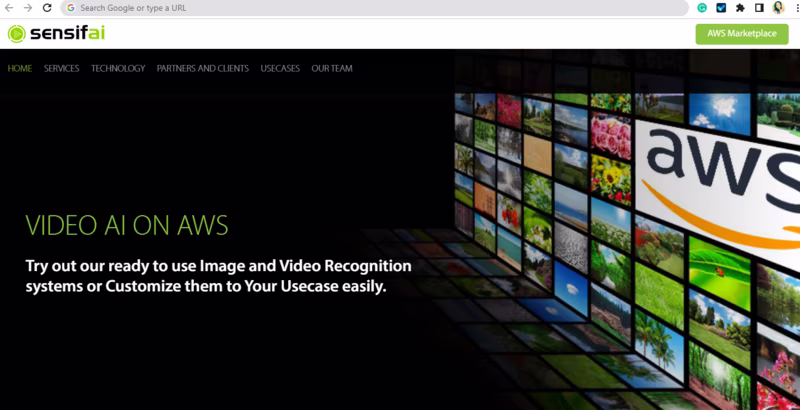Open the AWS Marketplace button
800x410 pixels.
[x=742, y=34]
